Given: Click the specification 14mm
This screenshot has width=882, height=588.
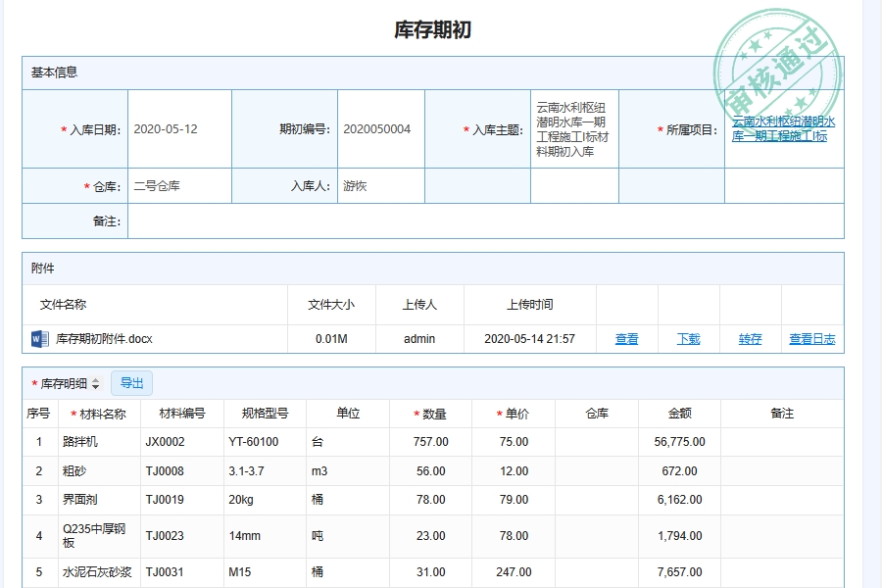Looking at the screenshot, I should pos(245,536).
